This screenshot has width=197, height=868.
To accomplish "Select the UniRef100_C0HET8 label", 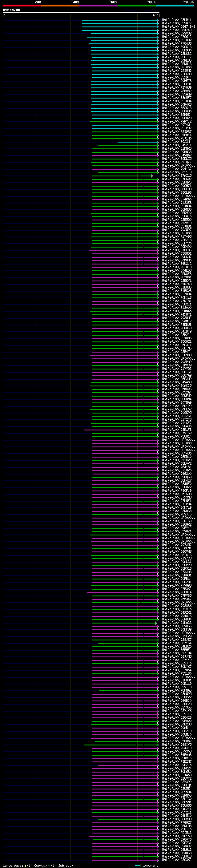I will tap(176, 81).
